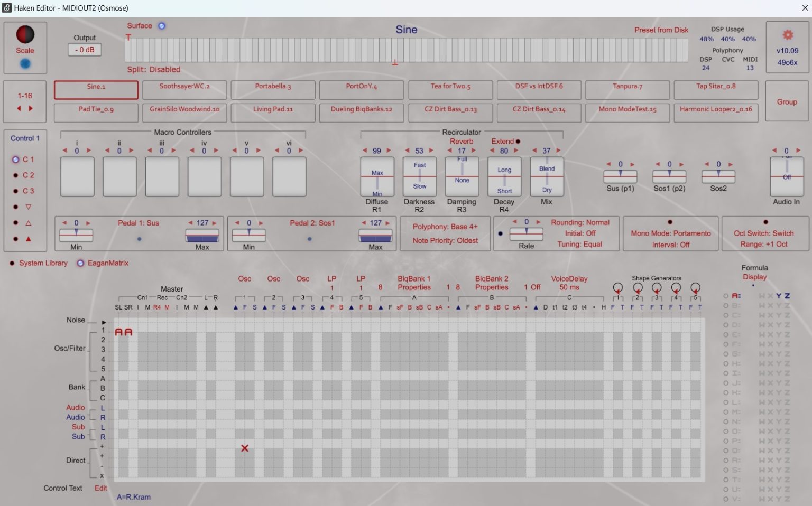Screen dimensions: 812x506
Task: Toggle the Extend dot in Recirculator
Action: pos(518,142)
